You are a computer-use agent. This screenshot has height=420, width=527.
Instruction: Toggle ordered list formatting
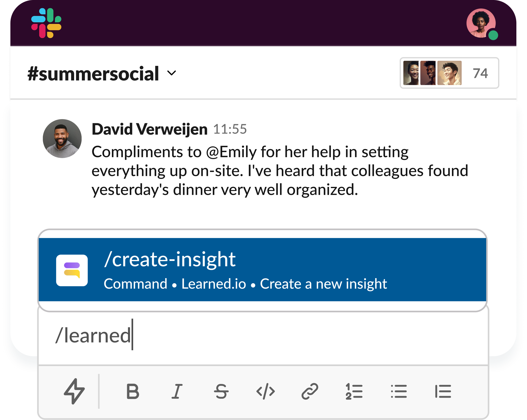click(x=354, y=391)
